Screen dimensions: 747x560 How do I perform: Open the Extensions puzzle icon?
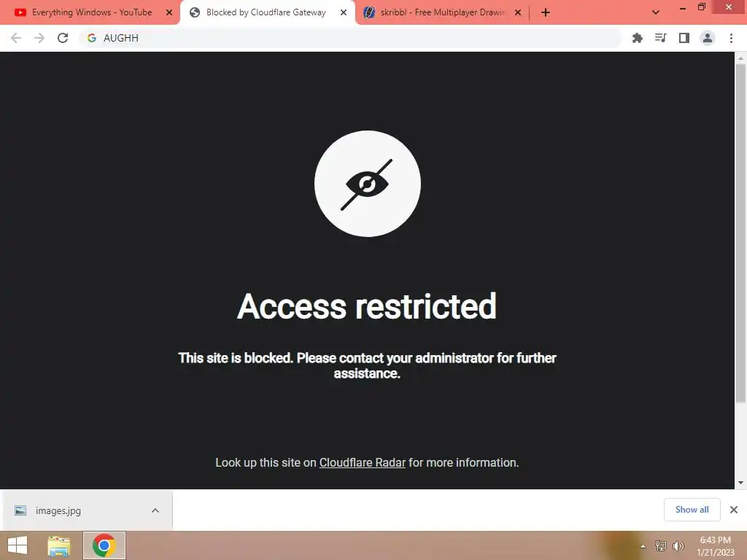[x=637, y=38]
